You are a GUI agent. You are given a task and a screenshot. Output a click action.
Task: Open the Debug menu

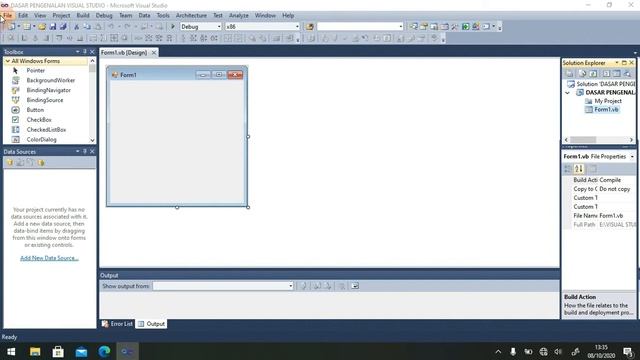click(x=104, y=16)
